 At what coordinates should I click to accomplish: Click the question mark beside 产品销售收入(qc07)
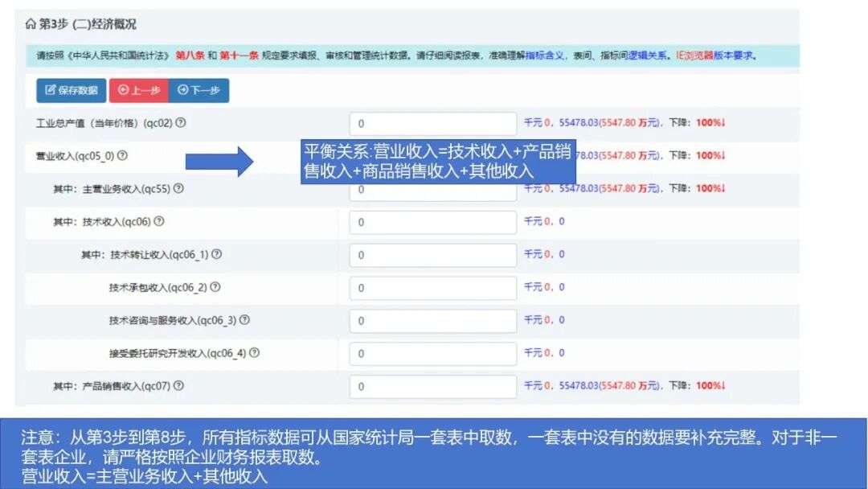180,385
